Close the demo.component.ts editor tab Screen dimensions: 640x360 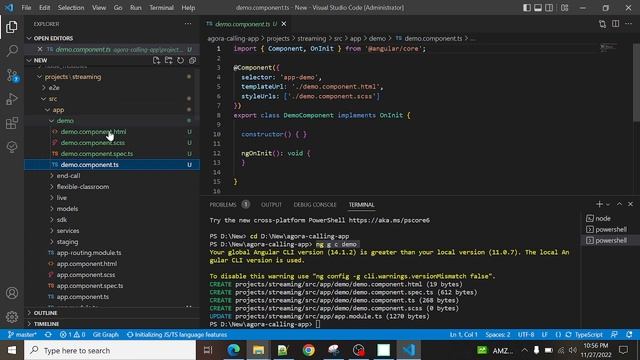point(284,24)
